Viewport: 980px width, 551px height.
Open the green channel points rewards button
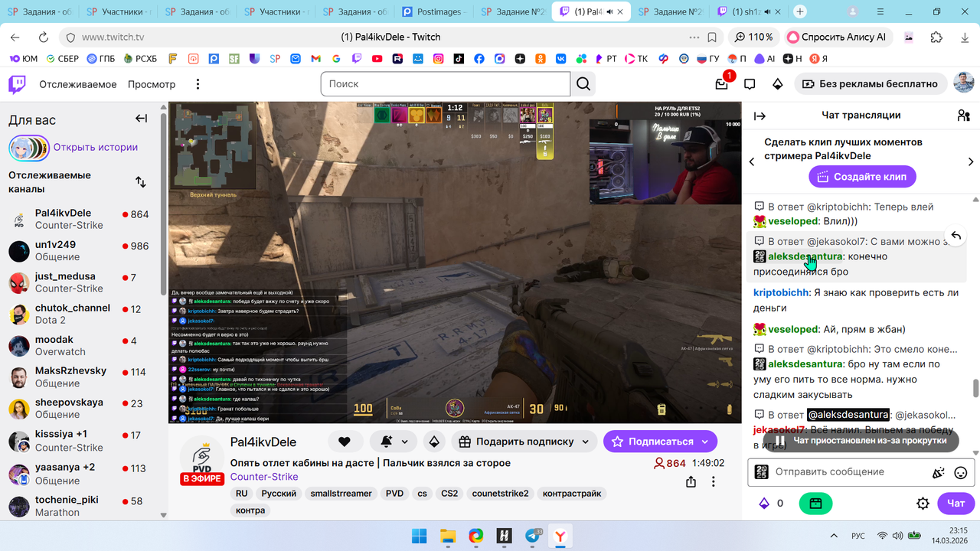point(815,503)
